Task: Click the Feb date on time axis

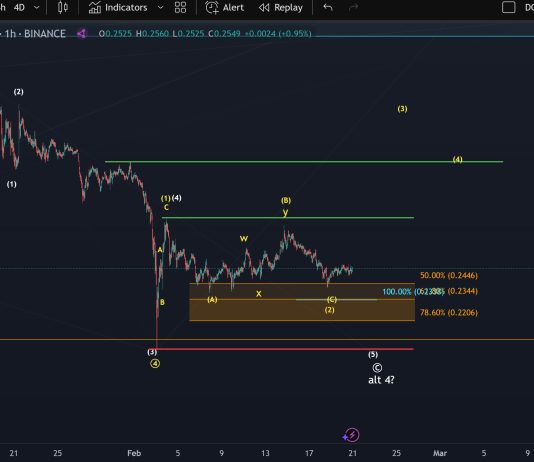Action: [x=134, y=453]
